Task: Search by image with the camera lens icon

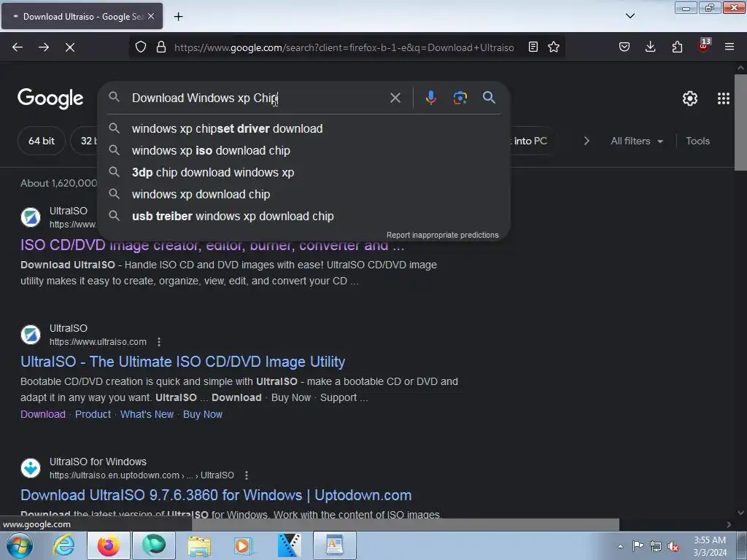Action: (x=460, y=98)
